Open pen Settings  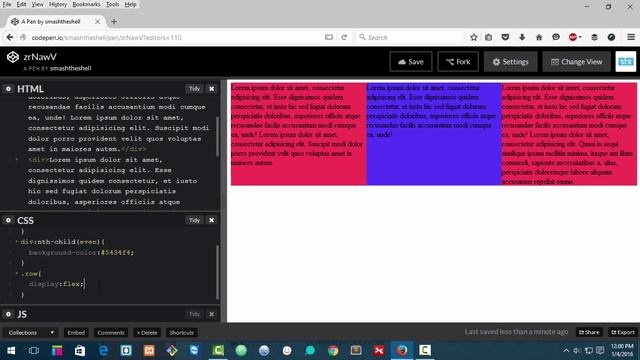point(511,62)
